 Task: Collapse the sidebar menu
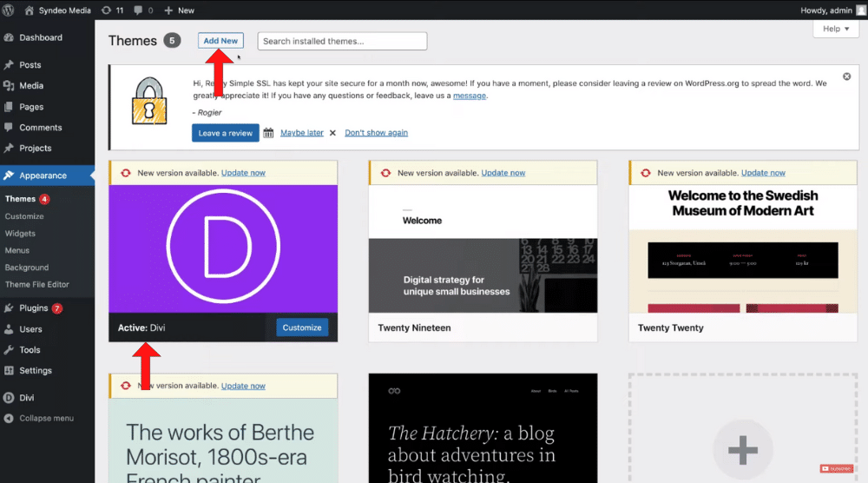(47, 418)
